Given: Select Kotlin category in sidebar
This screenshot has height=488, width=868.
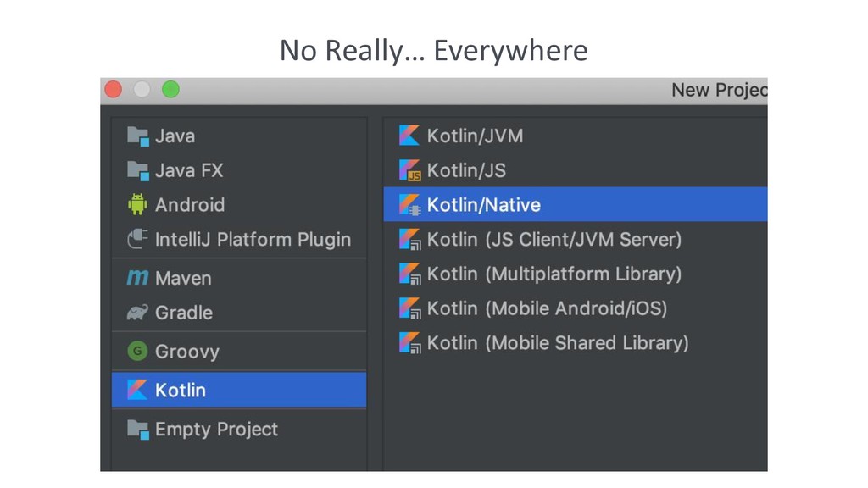Looking at the screenshot, I should [239, 390].
